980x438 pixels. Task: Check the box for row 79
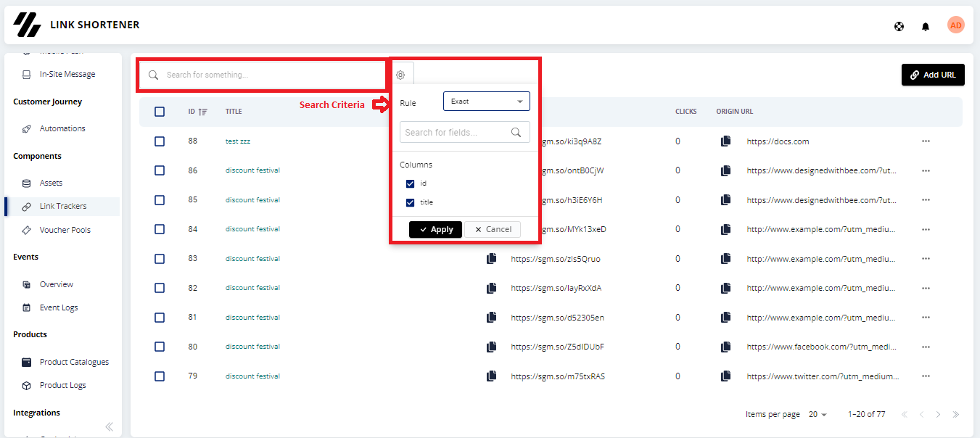tap(160, 376)
